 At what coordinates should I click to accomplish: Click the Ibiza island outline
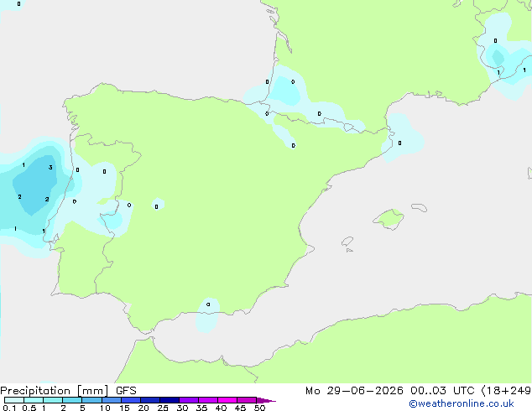(x=347, y=242)
